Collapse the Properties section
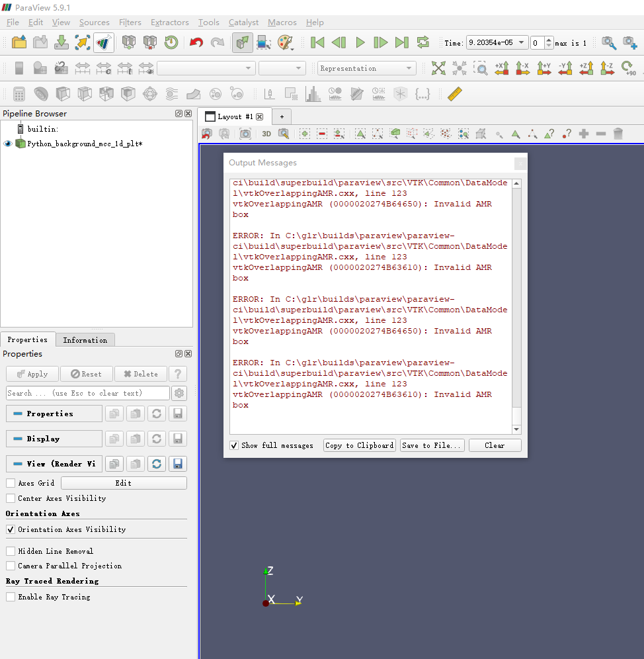The image size is (644, 659). (54, 414)
